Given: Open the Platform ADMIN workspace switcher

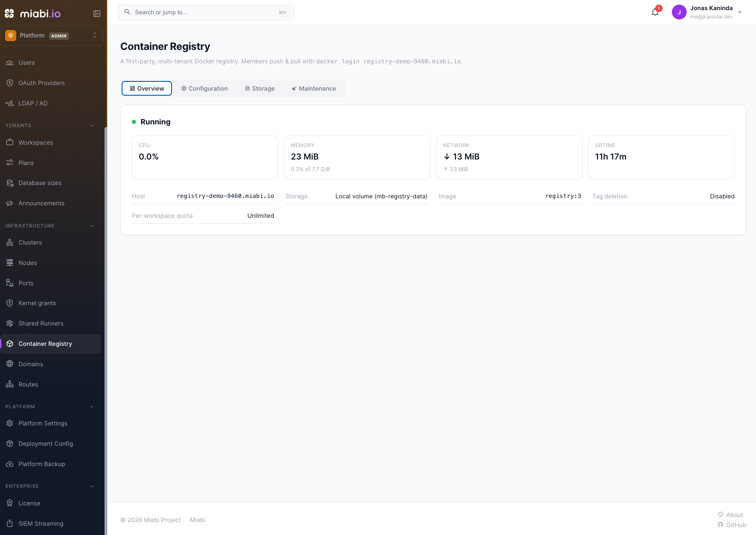Looking at the screenshot, I should point(52,36).
